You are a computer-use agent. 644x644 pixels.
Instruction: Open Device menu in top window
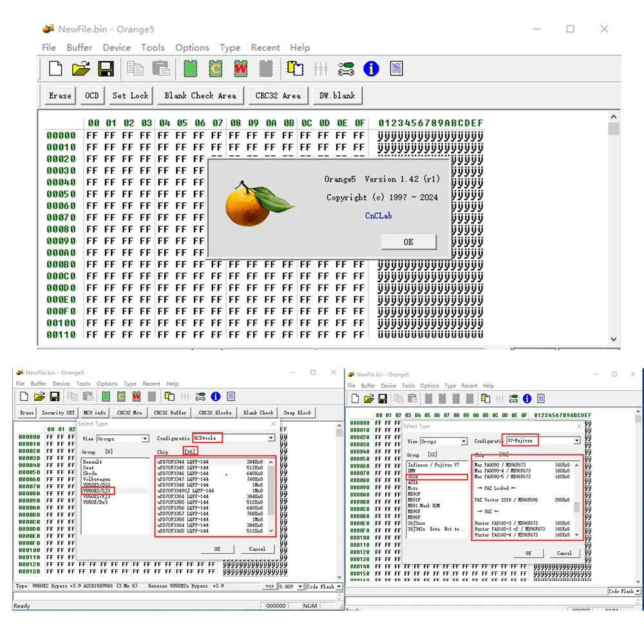117,48
